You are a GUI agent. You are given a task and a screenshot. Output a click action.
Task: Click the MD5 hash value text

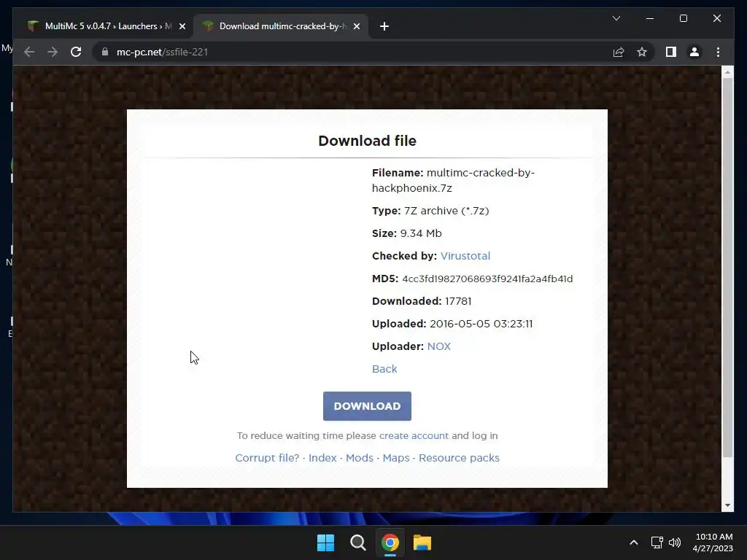click(x=487, y=279)
